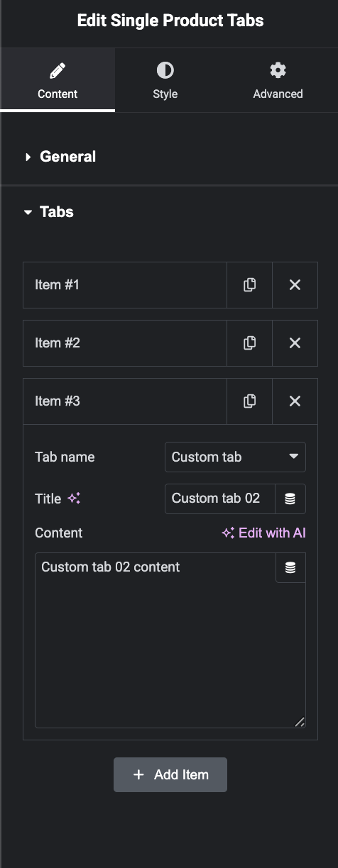
Task: Duplicate Item #2
Action: [x=249, y=343]
